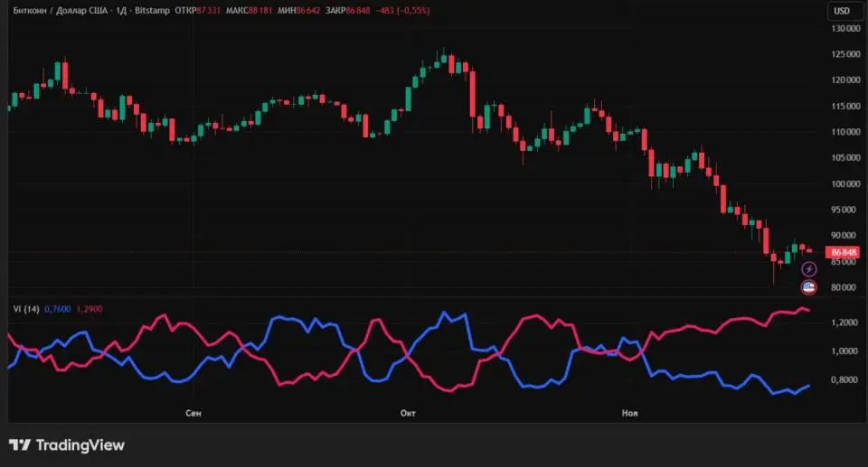The height and width of the screenshot is (467, 868).
Task: Click the Ноя label on time axis
Action: point(630,413)
